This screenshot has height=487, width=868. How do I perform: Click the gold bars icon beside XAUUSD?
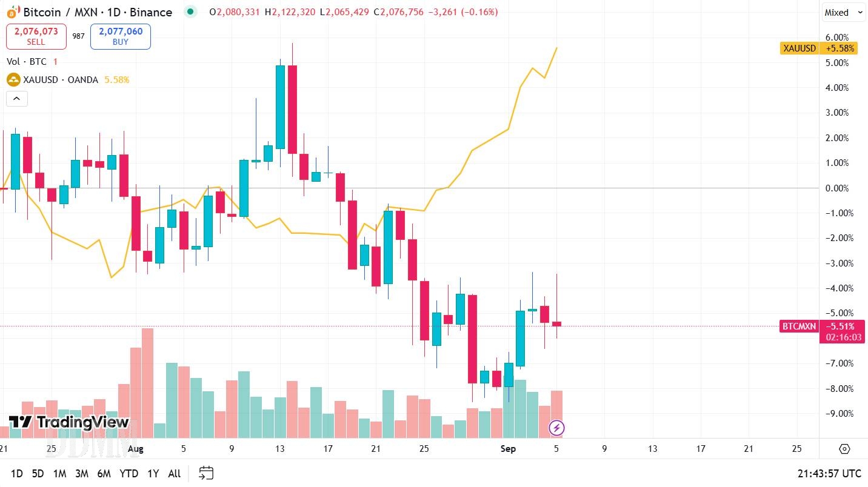click(x=12, y=79)
